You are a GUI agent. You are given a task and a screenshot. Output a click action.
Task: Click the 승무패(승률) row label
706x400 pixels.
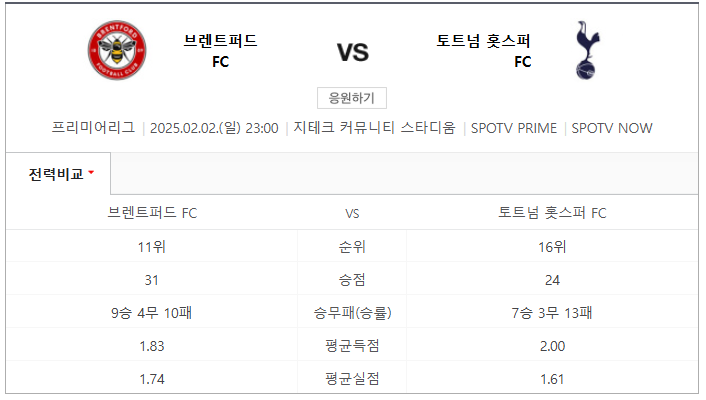[x=352, y=313]
